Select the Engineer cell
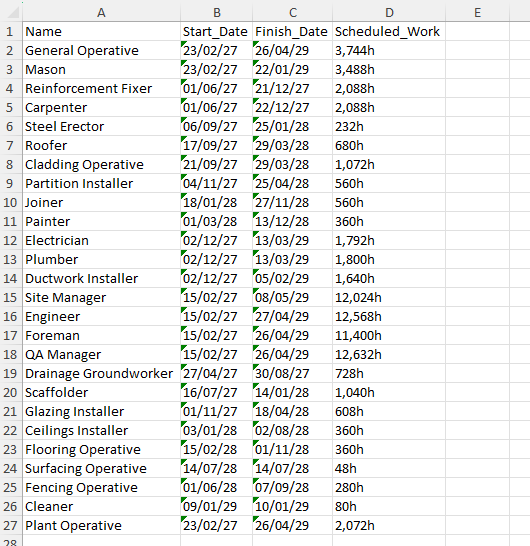530x546 pixels. (x=102, y=316)
